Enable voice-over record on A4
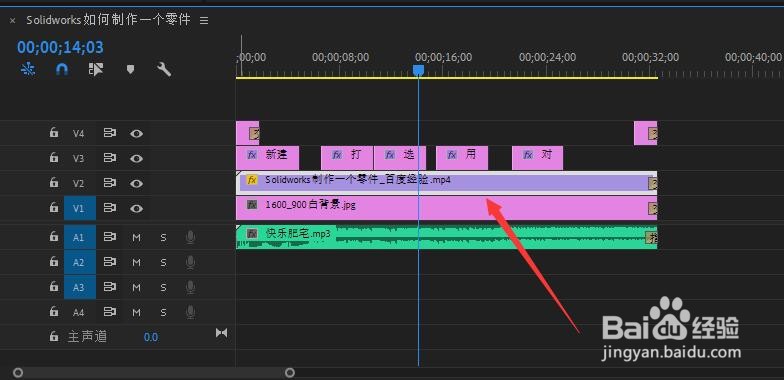Image resolution: width=784 pixels, height=380 pixels. tap(190, 312)
